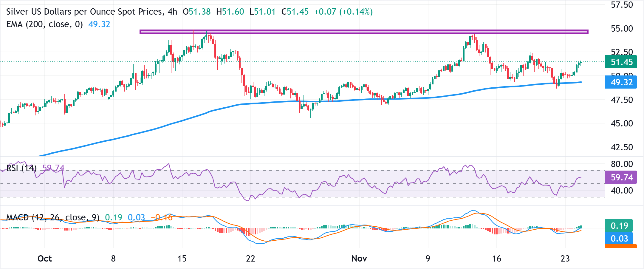
Task: Select the purple 59.74 RSI value tag
Action: [621, 177]
